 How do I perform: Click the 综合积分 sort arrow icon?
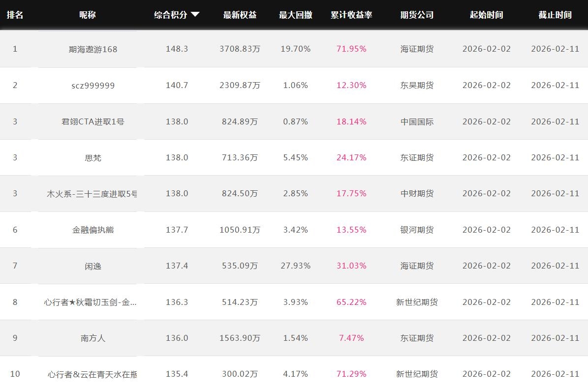click(x=195, y=15)
